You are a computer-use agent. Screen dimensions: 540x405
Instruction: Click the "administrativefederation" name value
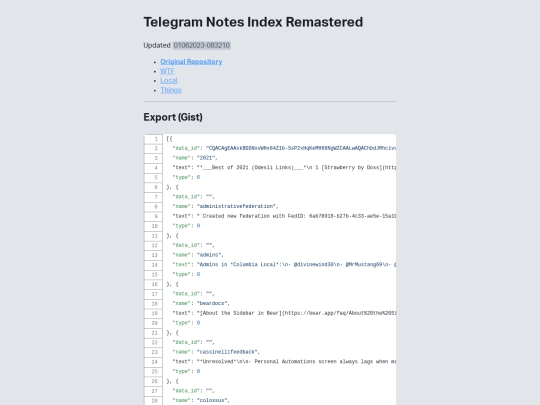236,206
